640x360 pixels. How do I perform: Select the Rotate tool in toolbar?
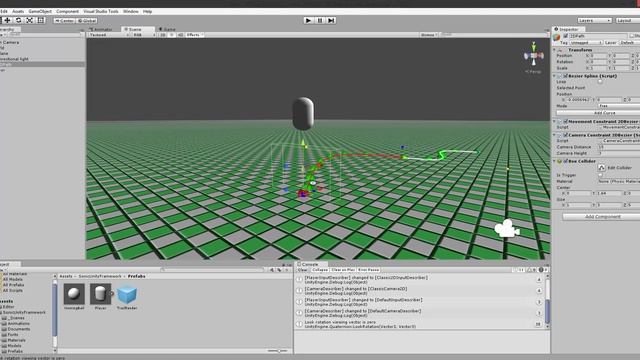click(18, 20)
